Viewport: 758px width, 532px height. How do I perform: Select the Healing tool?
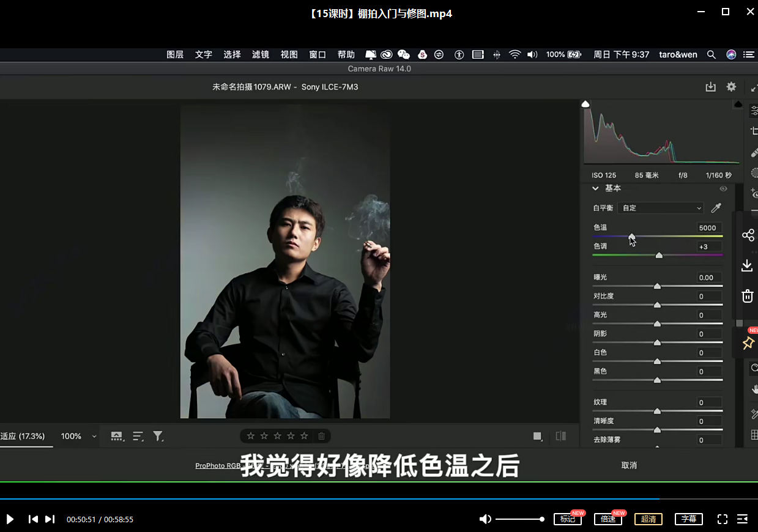coord(754,152)
